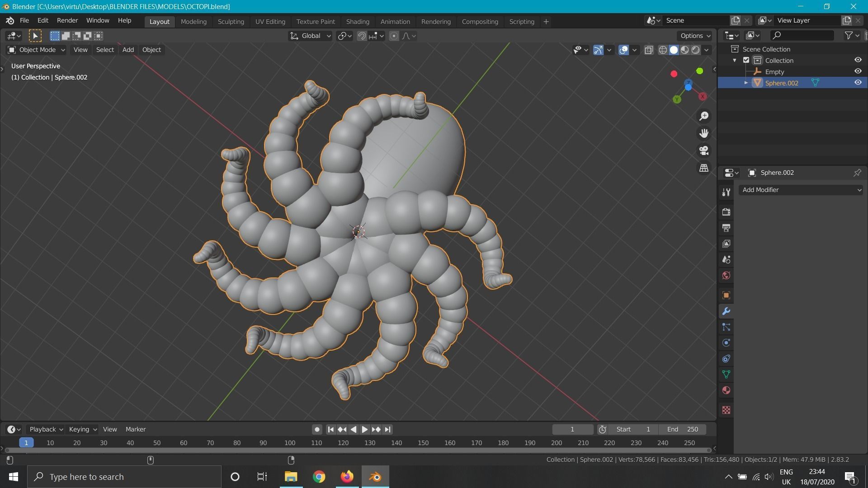The image size is (868, 488).
Task: Toggle X-ray mode
Action: (649, 50)
